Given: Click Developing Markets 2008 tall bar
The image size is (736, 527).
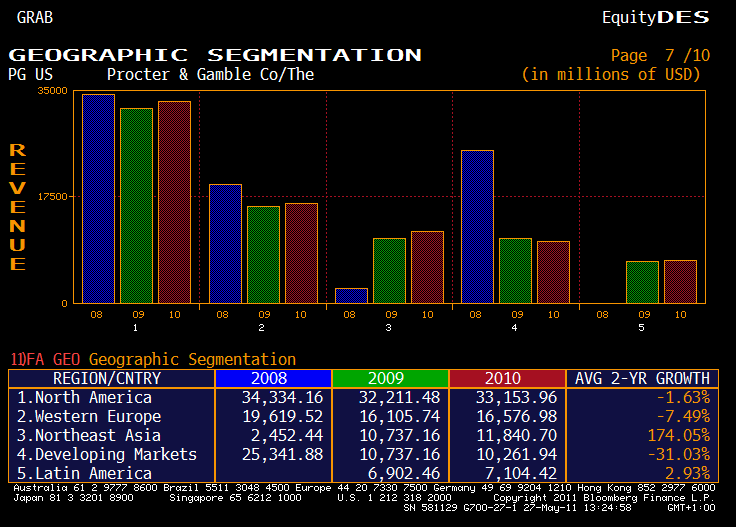Looking at the screenshot, I should [x=477, y=226].
